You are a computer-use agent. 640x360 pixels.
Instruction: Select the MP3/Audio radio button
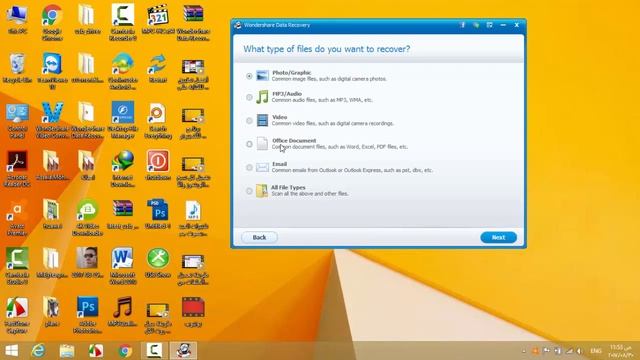[249, 97]
